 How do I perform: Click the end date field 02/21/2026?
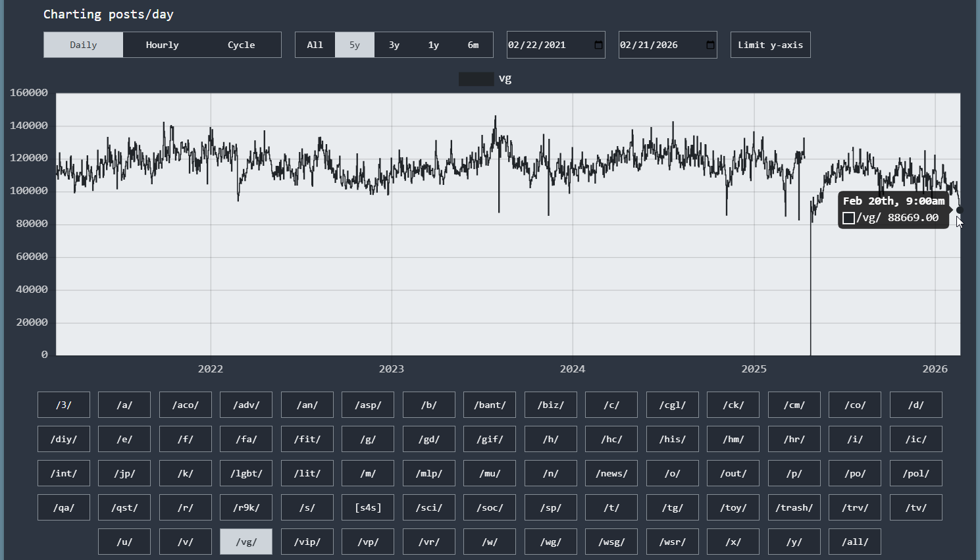(x=668, y=45)
